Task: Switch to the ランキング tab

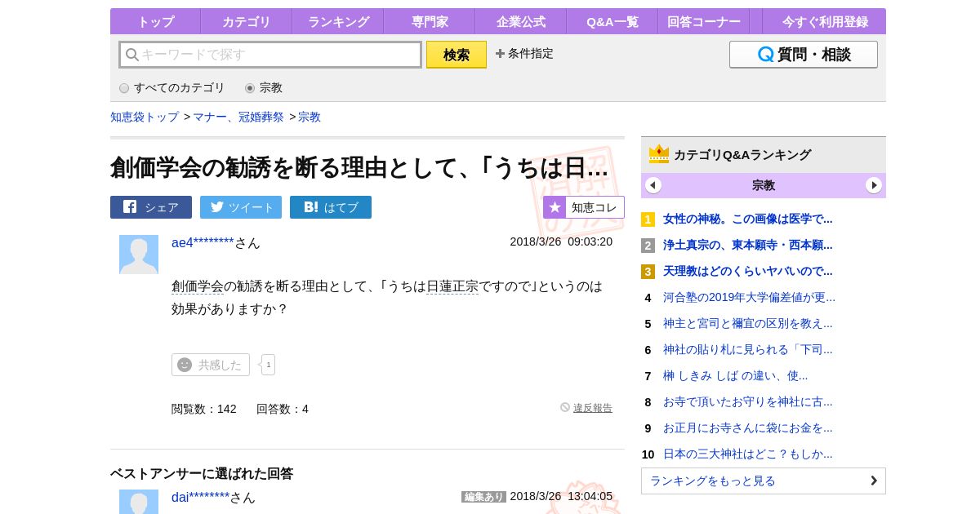Action: 337,21
